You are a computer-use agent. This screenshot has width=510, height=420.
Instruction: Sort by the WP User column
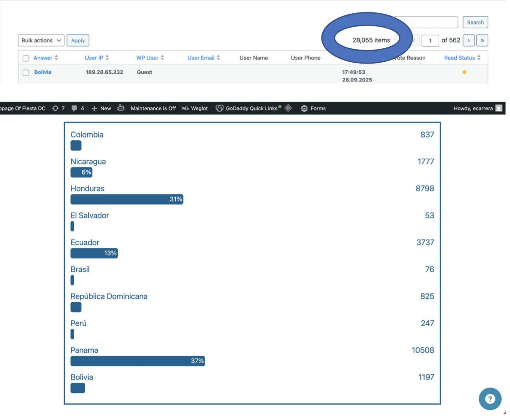coord(150,58)
